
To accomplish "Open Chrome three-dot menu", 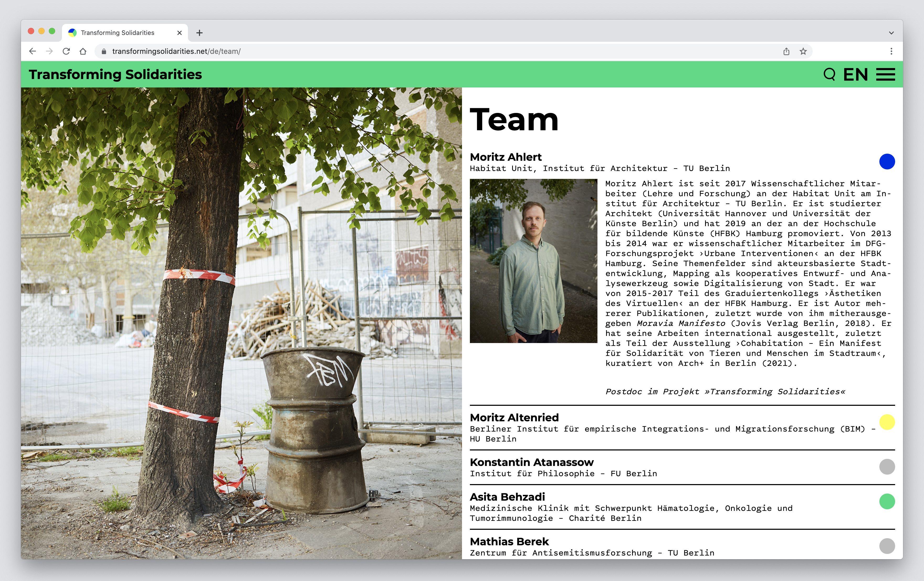I will (x=891, y=51).
